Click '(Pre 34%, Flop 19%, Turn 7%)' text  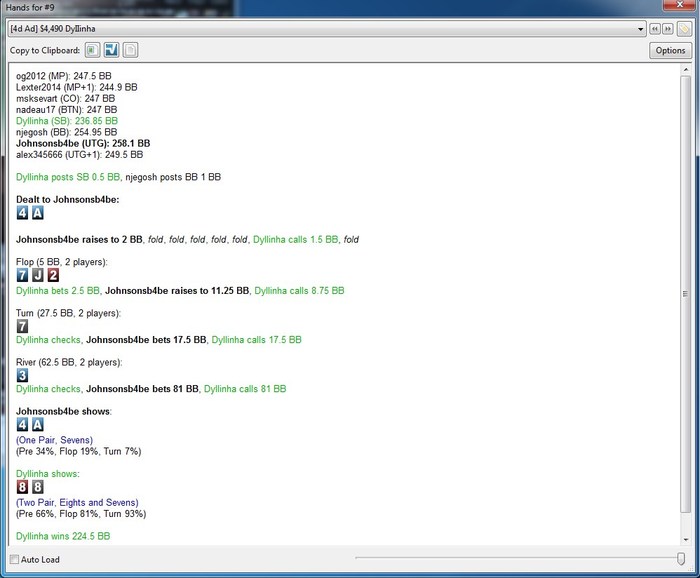coord(79,452)
